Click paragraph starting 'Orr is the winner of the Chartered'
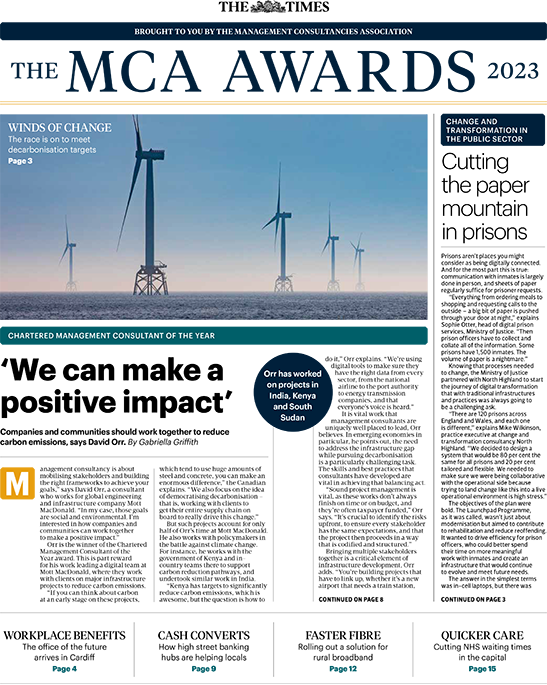 tap(93, 565)
